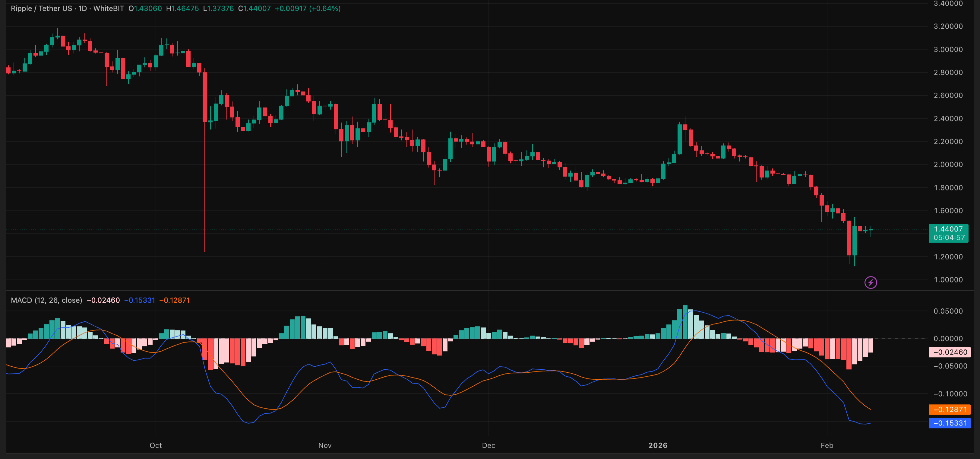Click the 0.00000 MACD scale label
Image resolution: width=980 pixels, height=459 pixels.
point(948,339)
